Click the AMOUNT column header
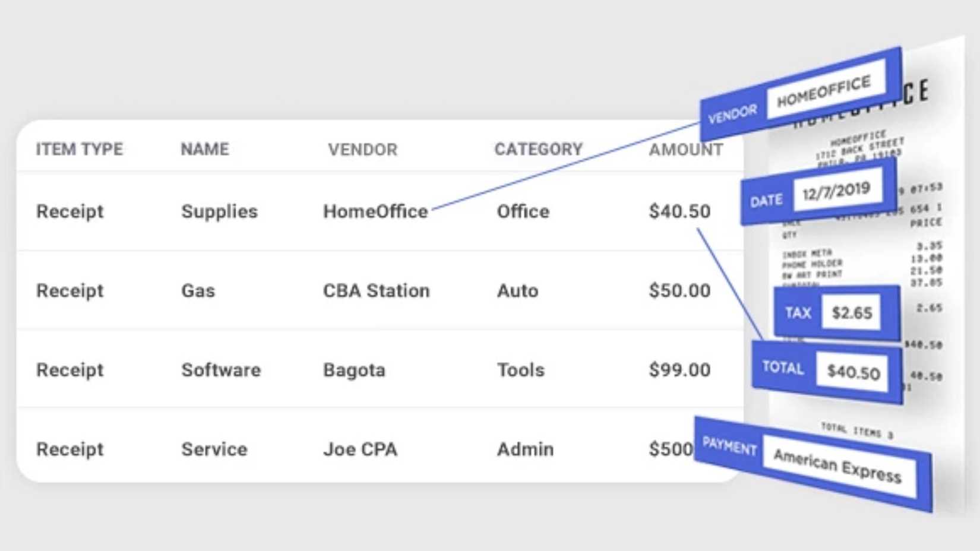 click(x=685, y=150)
